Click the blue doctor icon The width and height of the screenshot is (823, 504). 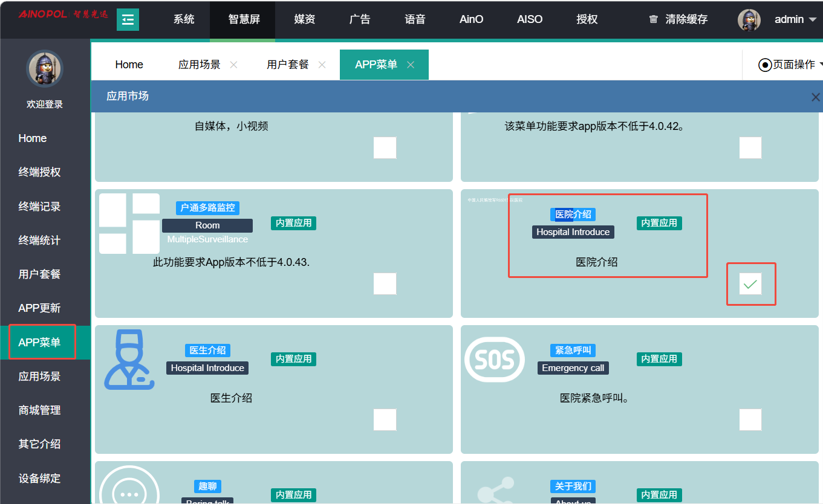pyautogui.click(x=129, y=360)
